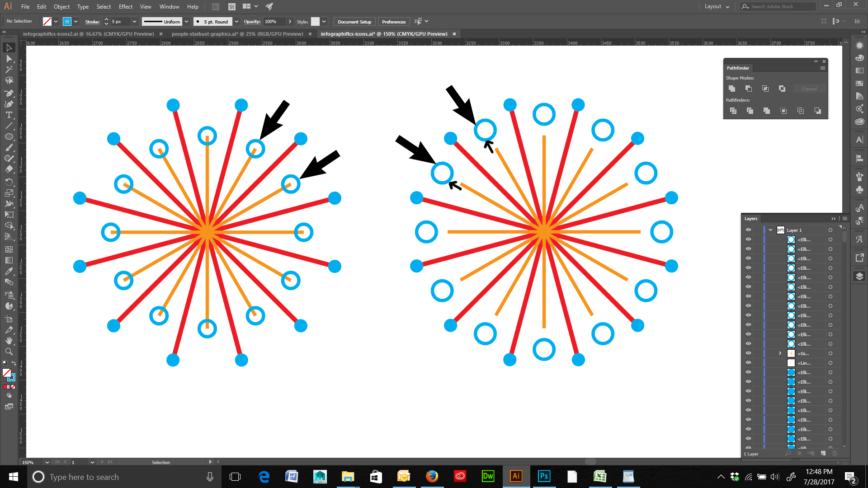The height and width of the screenshot is (488, 868).
Task: Open the zoom level dropdown at 150%
Action: (47, 462)
